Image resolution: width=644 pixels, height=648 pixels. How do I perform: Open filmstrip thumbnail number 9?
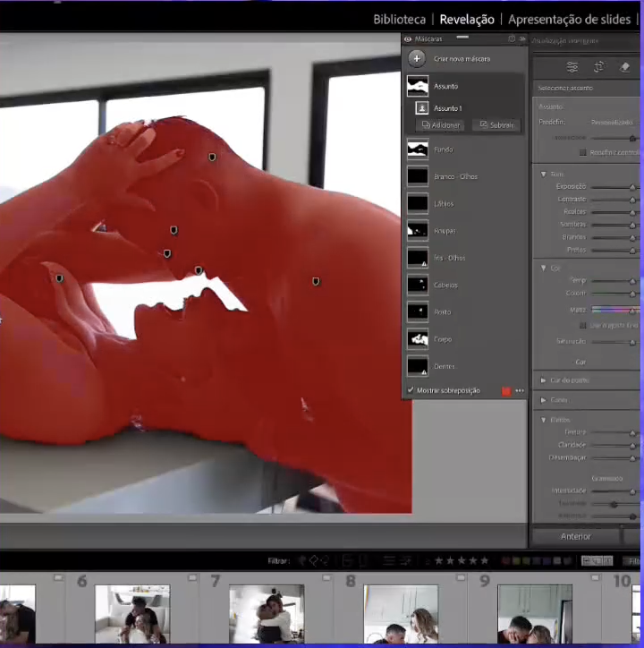pyautogui.click(x=535, y=614)
